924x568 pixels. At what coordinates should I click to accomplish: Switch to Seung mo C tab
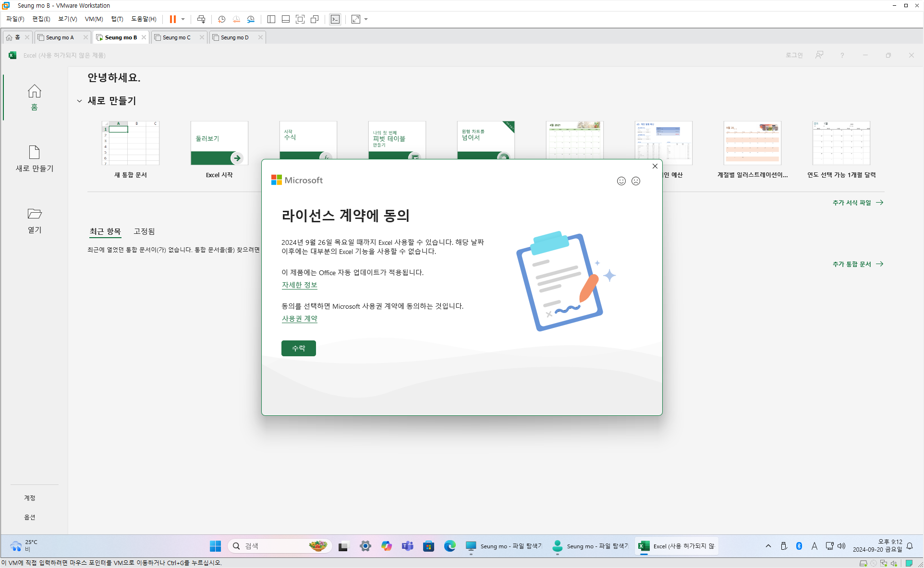(x=176, y=37)
